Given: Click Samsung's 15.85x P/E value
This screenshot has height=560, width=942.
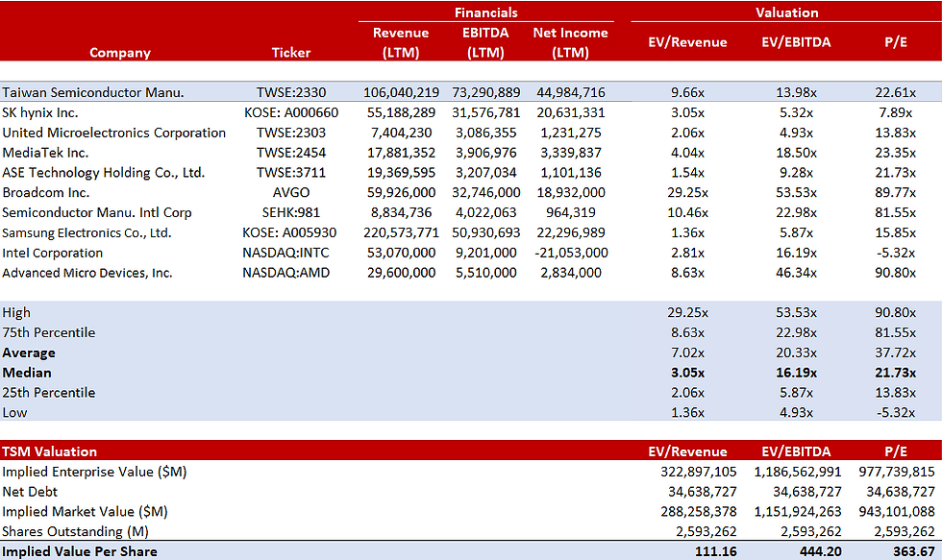Looking at the screenshot, I should click(895, 232).
